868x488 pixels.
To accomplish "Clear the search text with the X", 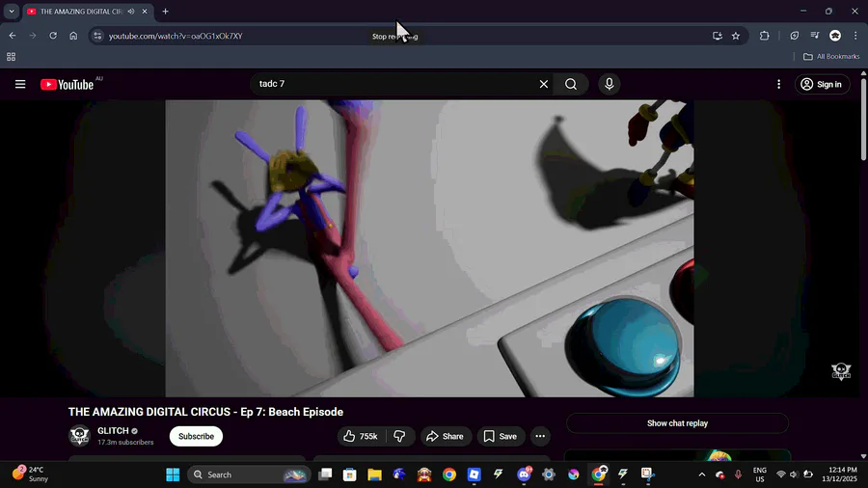I will [x=544, y=84].
